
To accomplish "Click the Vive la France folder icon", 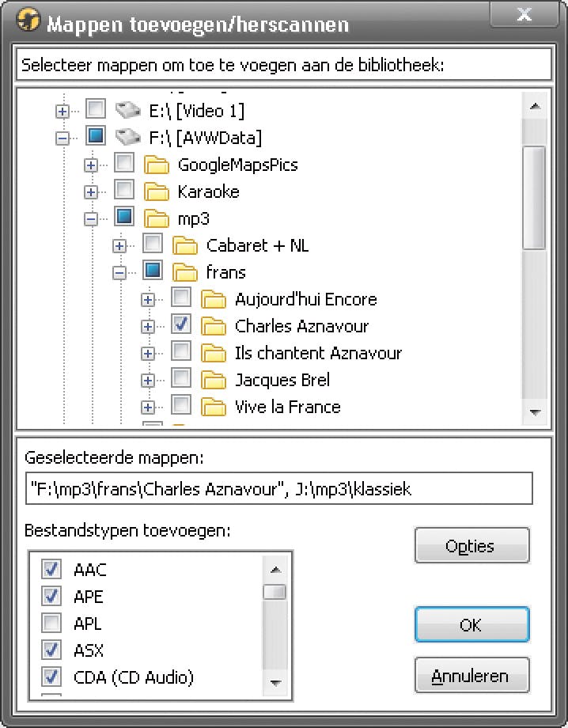I will (x=214, y=407).
